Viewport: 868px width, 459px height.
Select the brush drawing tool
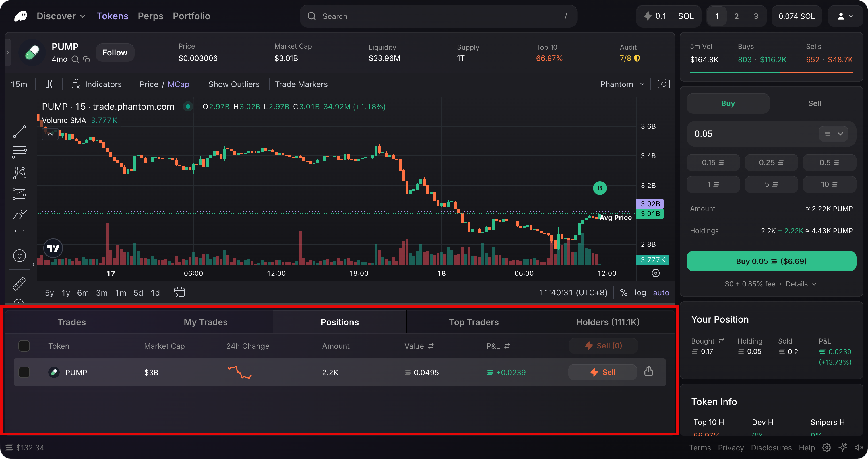(x=20, y=214)
